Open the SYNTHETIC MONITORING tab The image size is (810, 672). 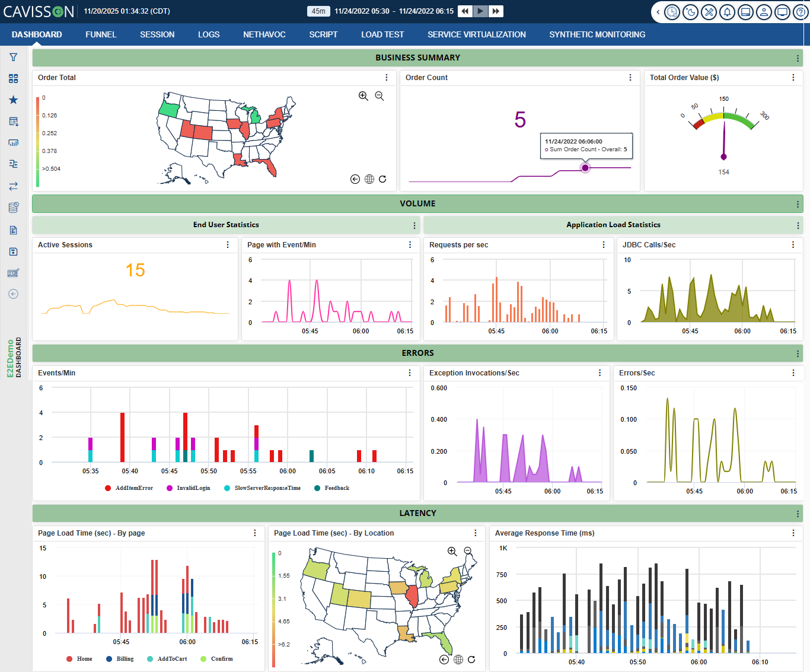tap(597, 34)
